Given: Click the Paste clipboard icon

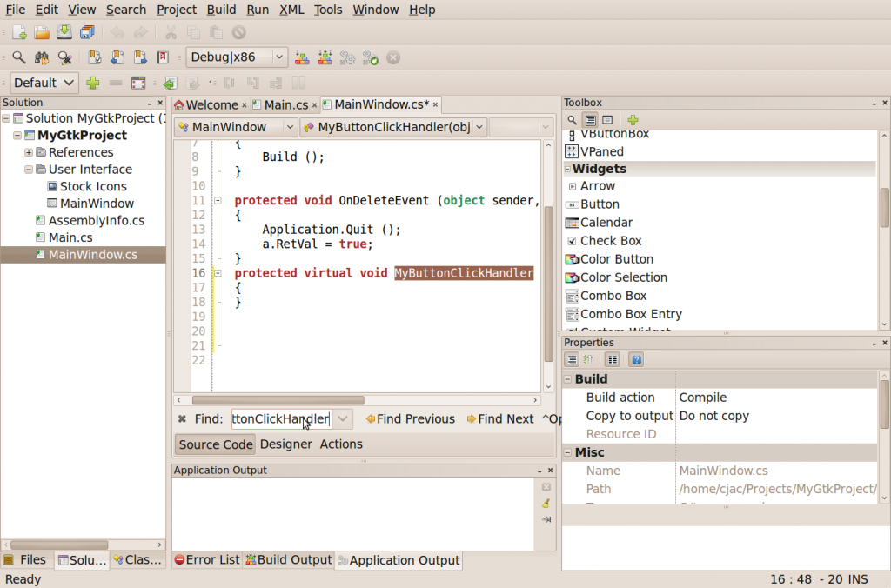Looking at the screenshot, I should tap(216, 32).
